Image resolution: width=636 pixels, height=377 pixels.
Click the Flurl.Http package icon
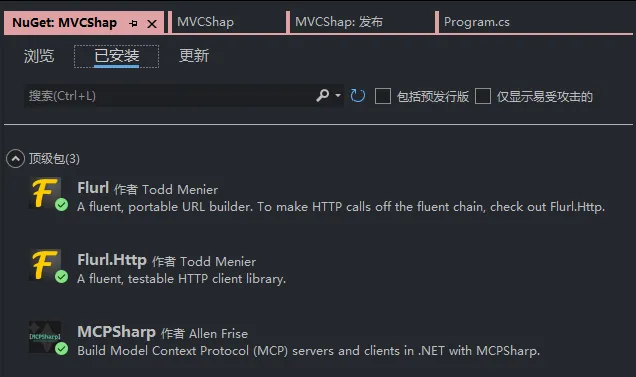(x=45, y=265)
